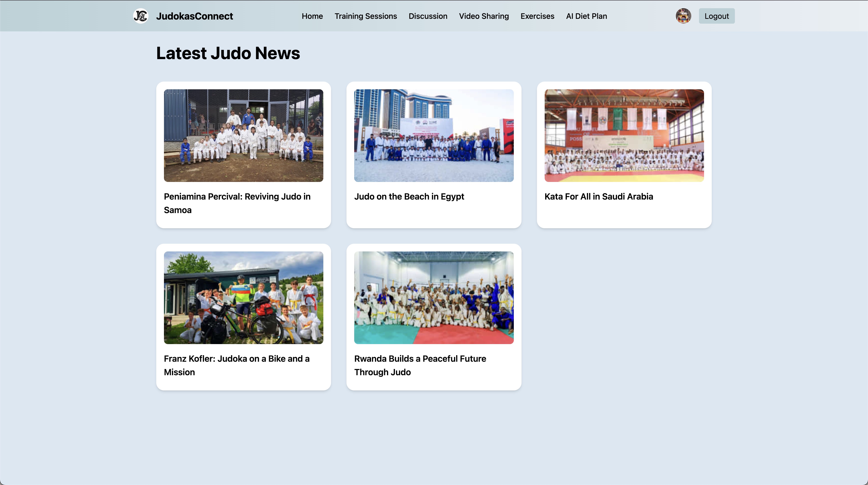Open the user profile avatar
The height and width of the screenshot is (485, 868).
tap(683, 16)
